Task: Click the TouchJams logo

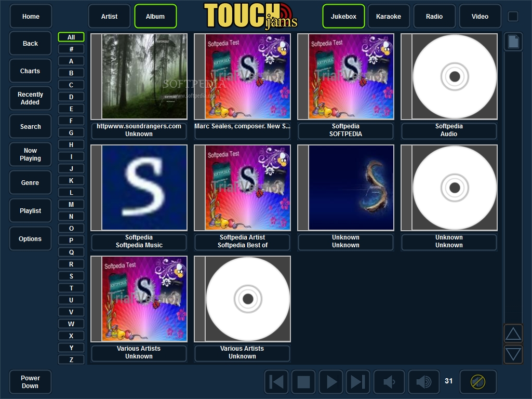Action: tap(250, 16)
